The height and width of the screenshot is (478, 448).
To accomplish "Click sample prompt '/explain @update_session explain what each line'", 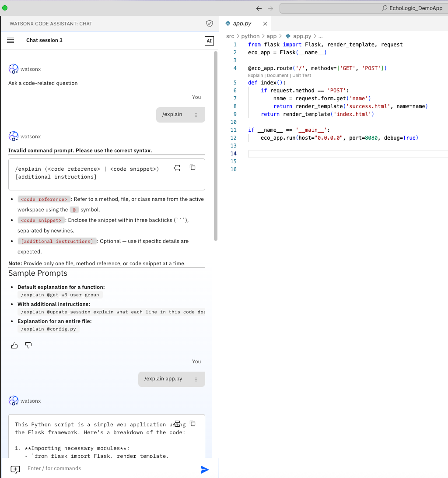I will (112, 312).
